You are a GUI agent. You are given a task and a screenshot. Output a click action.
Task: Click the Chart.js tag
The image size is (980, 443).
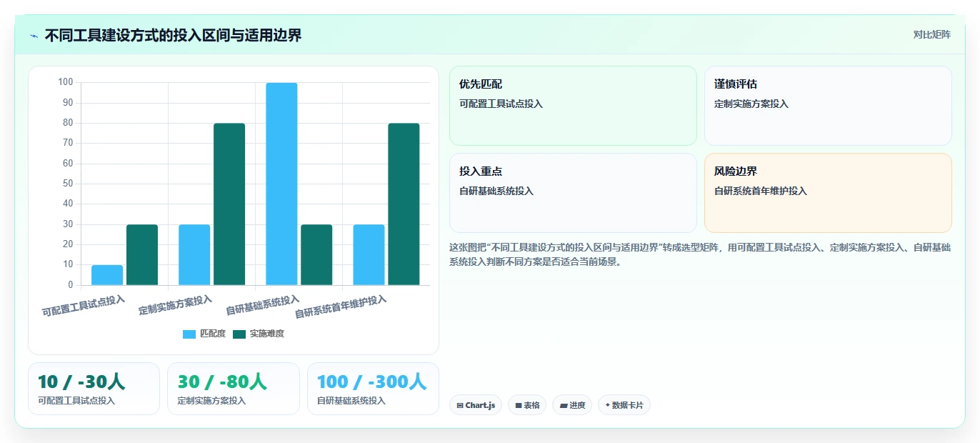click(476, 405)
